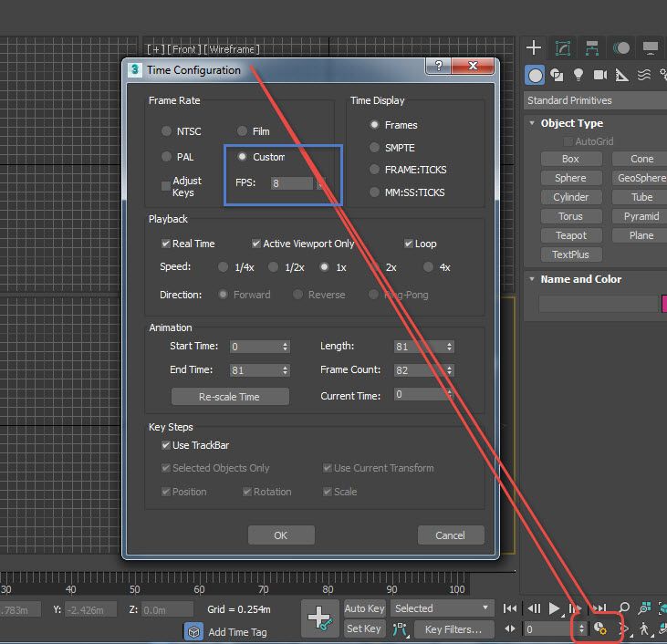This screenshot has height=644, width=667.
Task: Cancel the Time Configuration dialog
Action: (451, 535)
